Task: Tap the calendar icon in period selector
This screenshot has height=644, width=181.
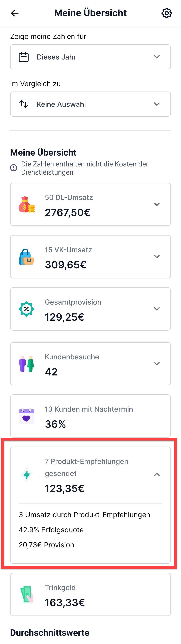Action: pyautogui.click(x=24, y=57)
